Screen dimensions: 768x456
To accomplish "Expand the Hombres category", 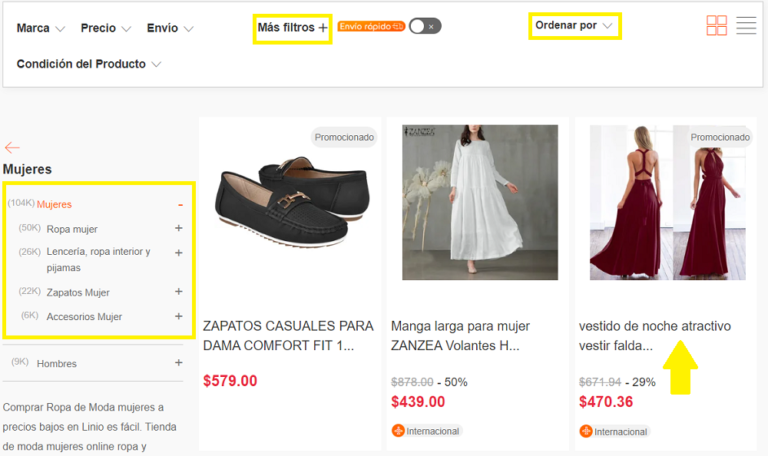I will (179, 363).
